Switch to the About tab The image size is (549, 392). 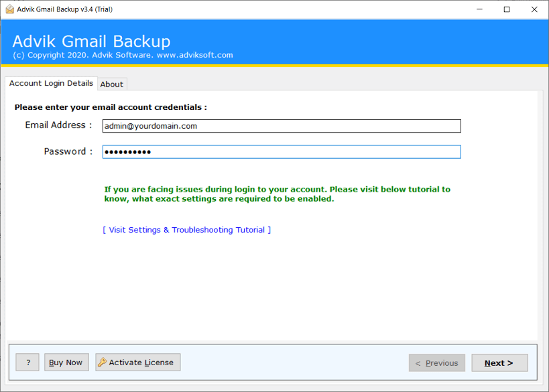112,84
